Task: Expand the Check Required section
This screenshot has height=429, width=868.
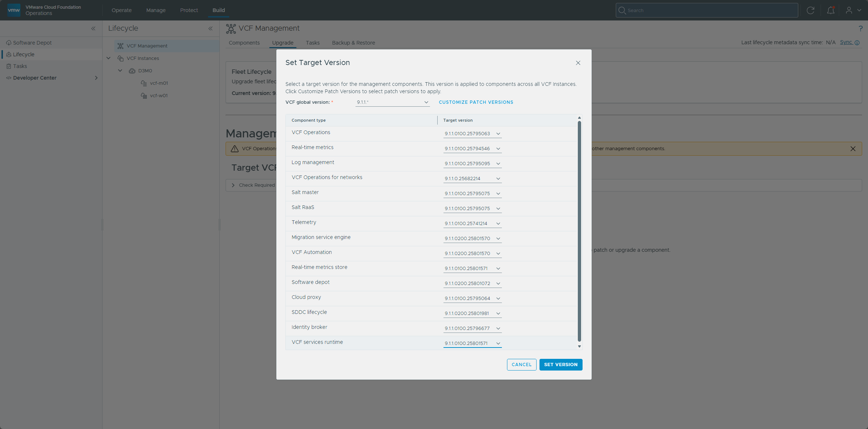Action: pyautogui.click(x=233, y=185)
